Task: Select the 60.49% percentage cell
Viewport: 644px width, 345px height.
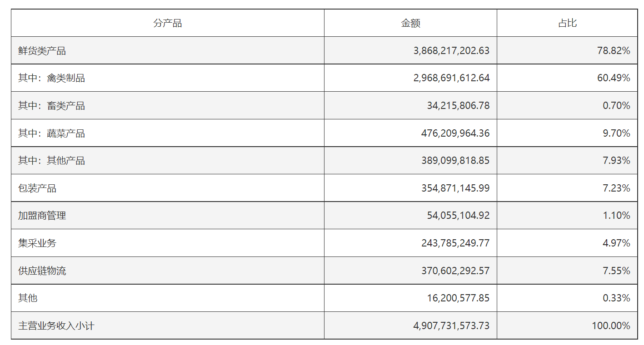Action: tap(567, 78)
